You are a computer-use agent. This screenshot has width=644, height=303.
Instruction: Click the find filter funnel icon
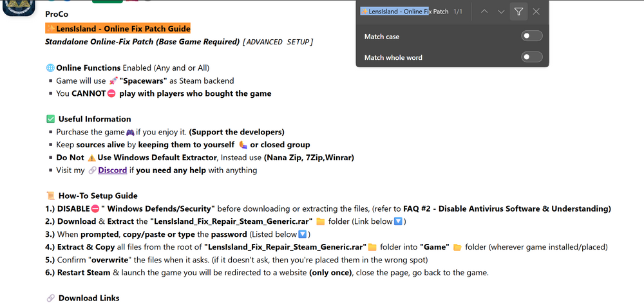click(518, 12)
